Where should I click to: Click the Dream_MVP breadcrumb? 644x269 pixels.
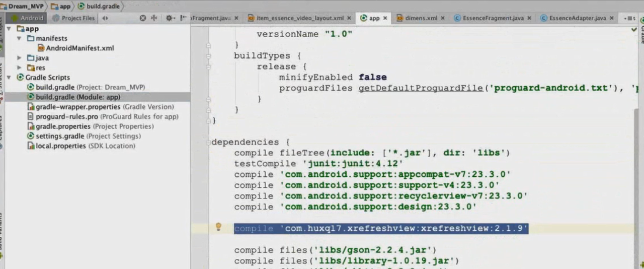[x=22, y=6]
